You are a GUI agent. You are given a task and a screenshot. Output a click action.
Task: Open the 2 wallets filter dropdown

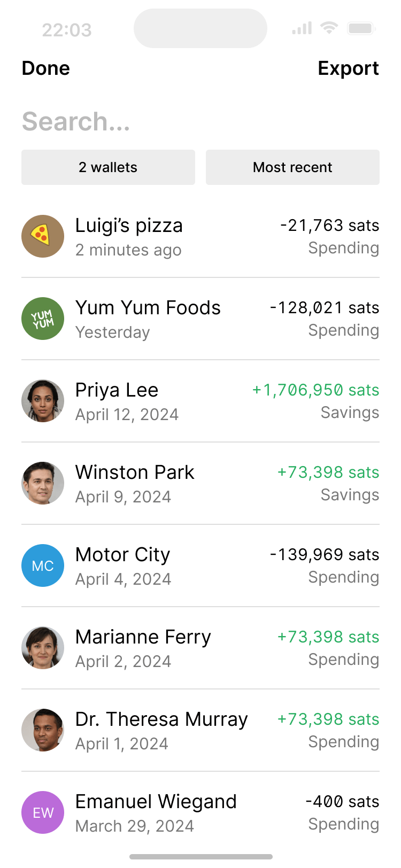point(108,167)
